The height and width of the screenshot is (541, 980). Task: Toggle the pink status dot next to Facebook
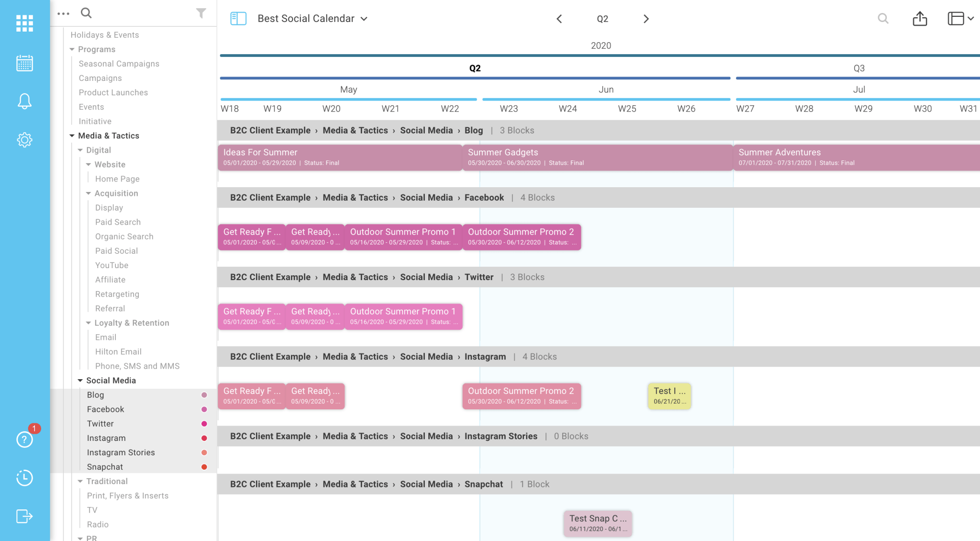[x=204, y=409]
